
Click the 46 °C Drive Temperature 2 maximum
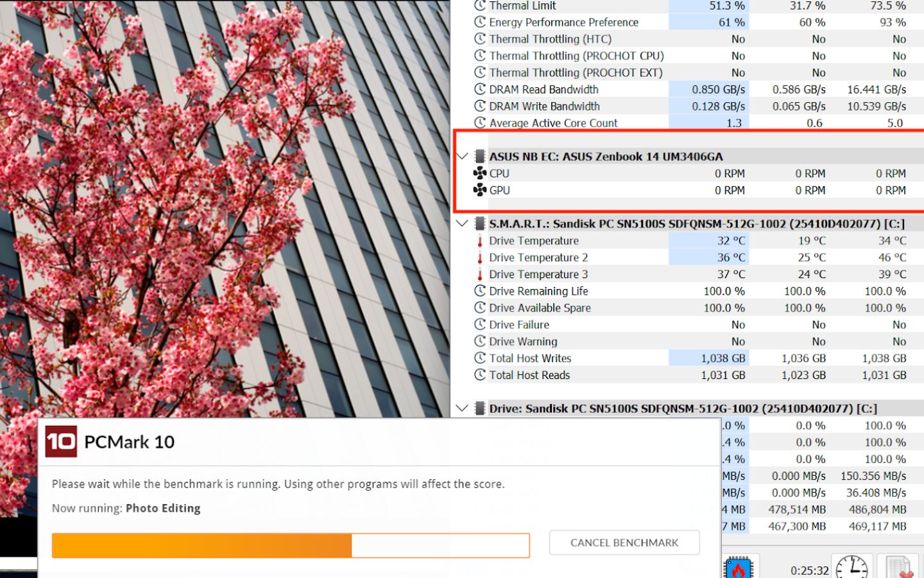pyautogui.click(x=892, y=258)
